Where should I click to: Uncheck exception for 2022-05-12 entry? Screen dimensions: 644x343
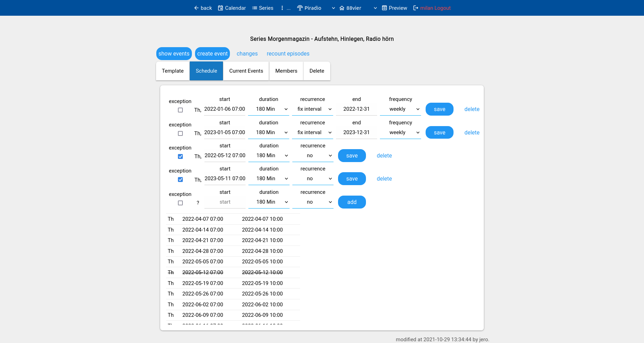point(180,156)
